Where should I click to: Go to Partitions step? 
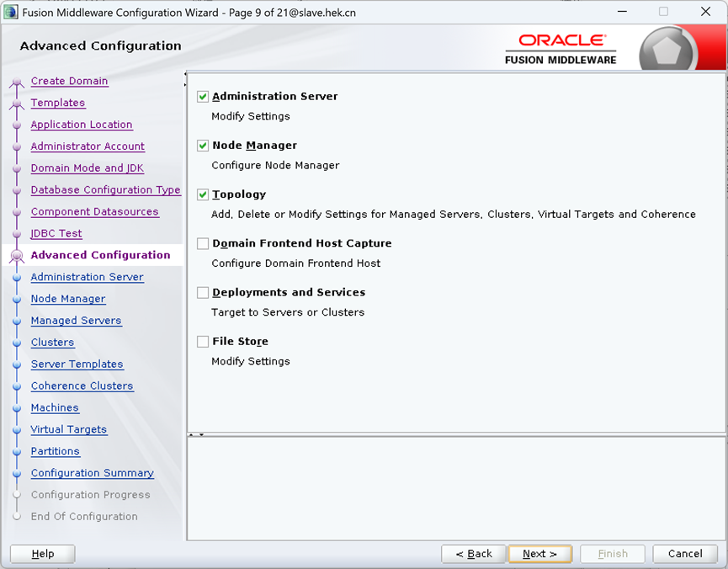pos(56,451)
